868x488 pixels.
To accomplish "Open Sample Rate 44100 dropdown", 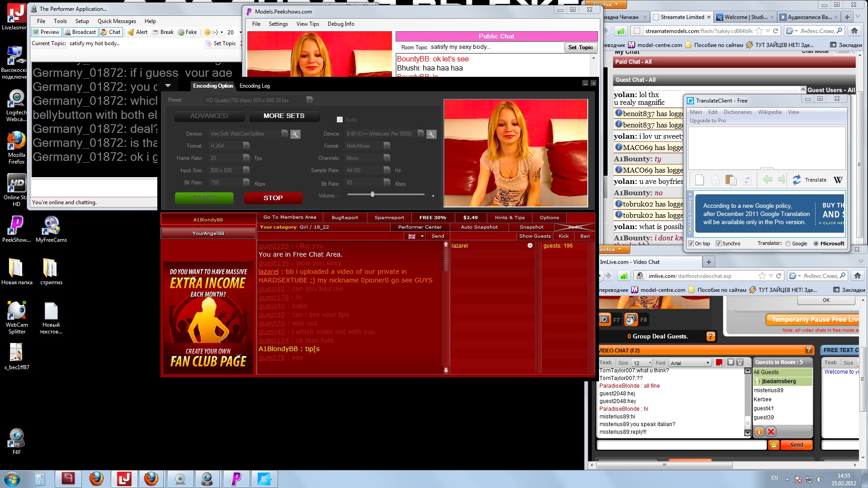I will pyautogui.click(x=387, y=170).
